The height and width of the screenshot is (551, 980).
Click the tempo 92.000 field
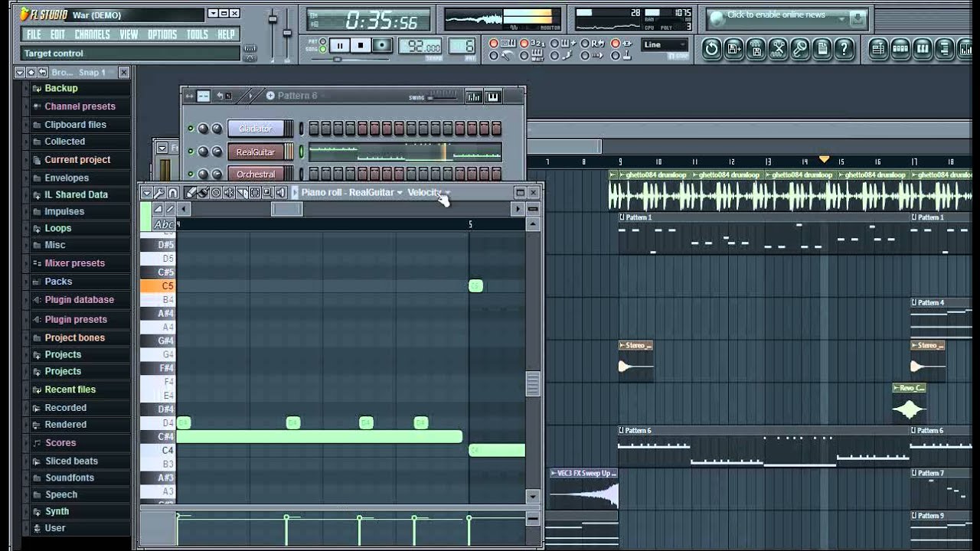pos(420,46)
